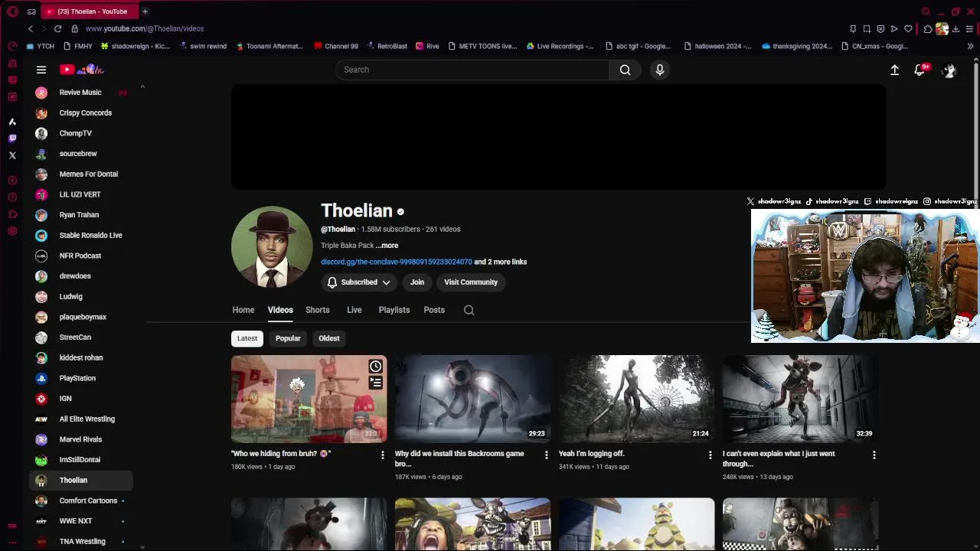Screen dimensions: 980x551
Task: Click the magnifier search button
Action: 626,70
